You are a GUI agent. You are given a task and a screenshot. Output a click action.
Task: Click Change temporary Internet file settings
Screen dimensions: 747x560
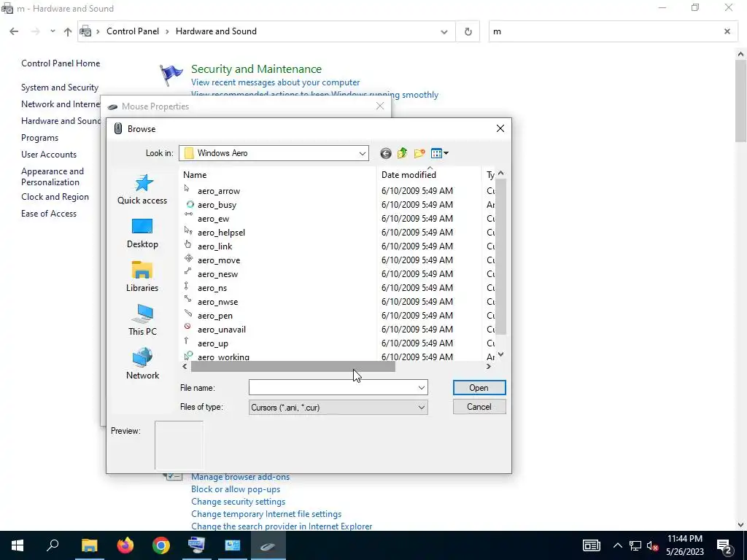[266, 514]
